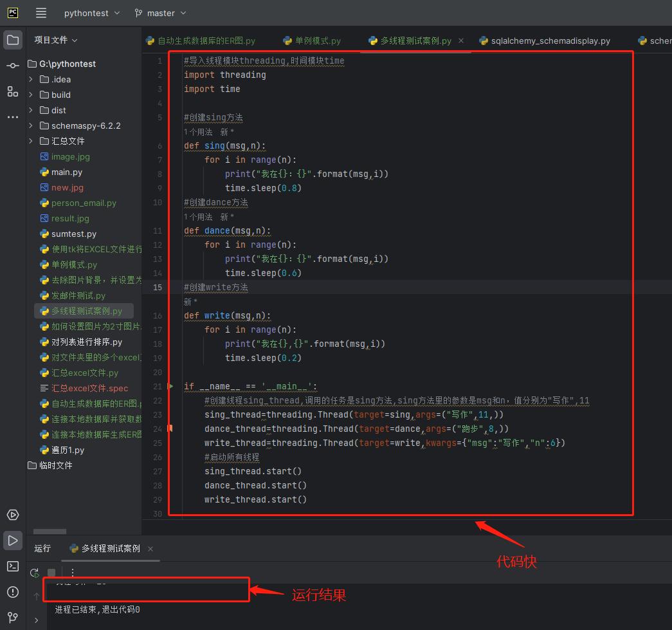Open the Git tool window

click(x=13, y=618)
